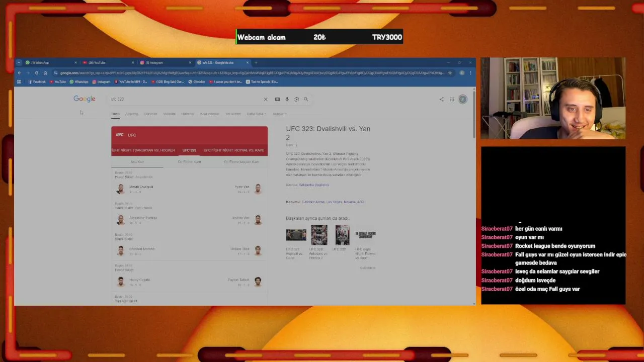Open the T-Mobile Arena location link
This screenshot has height=362, width=644.
(x=313, y=202)
